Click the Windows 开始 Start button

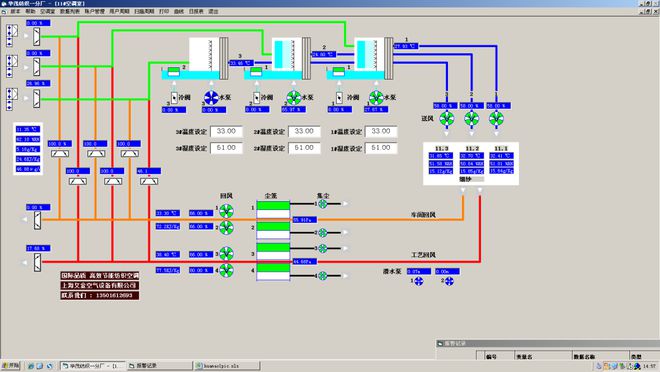click(x=11, y=366)
